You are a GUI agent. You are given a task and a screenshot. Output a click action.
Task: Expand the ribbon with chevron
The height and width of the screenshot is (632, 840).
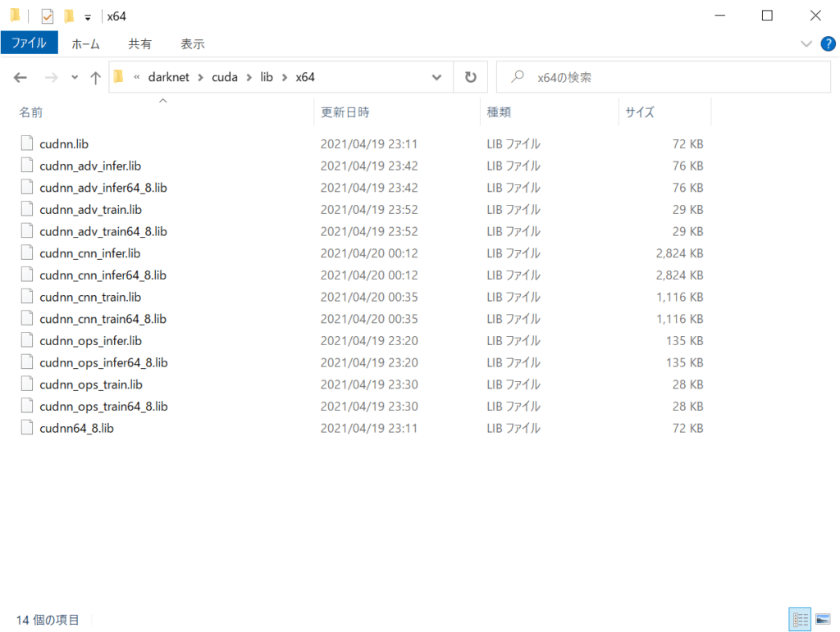coord(806,43)
